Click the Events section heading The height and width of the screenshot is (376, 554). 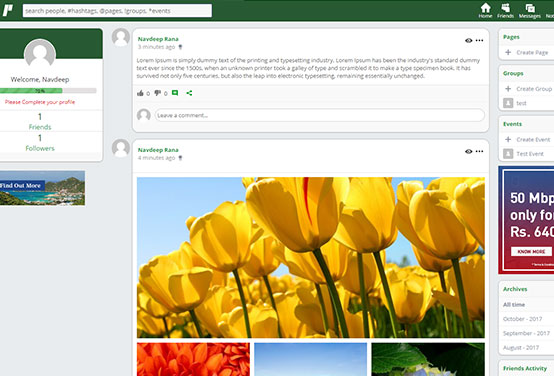point(512,124)
